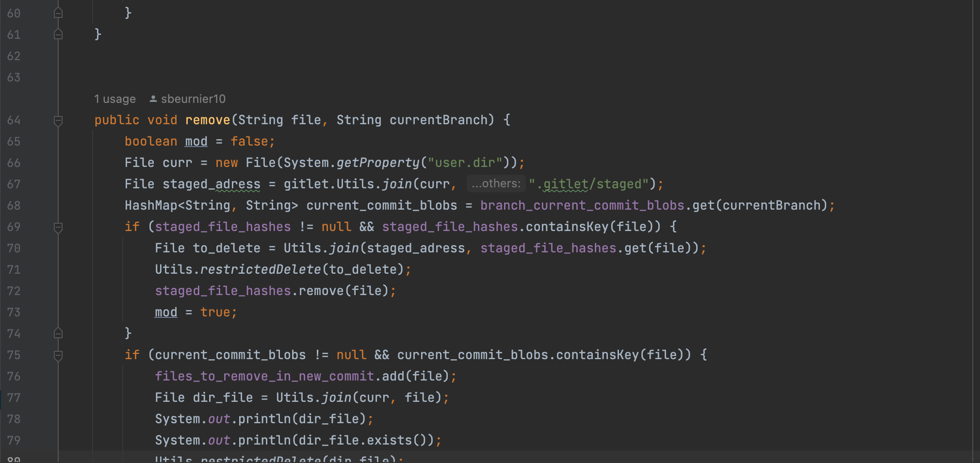Click fold end marker on line 61

click(58, 34)
